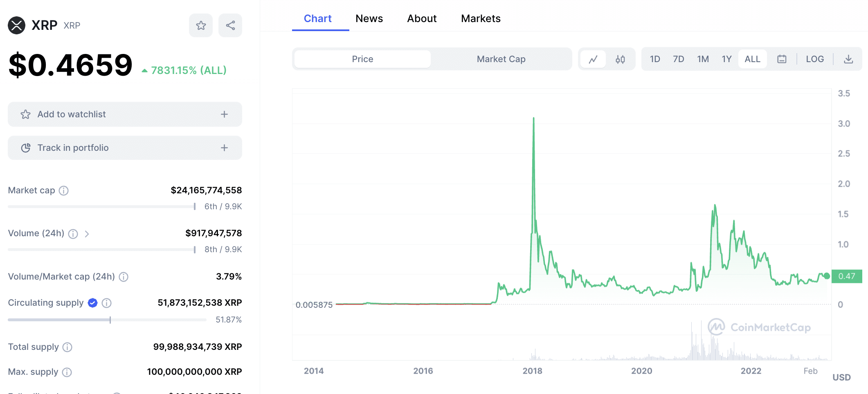Click the 2016 x-axis label
Screen dimensions: 868x394
[423, 371]
